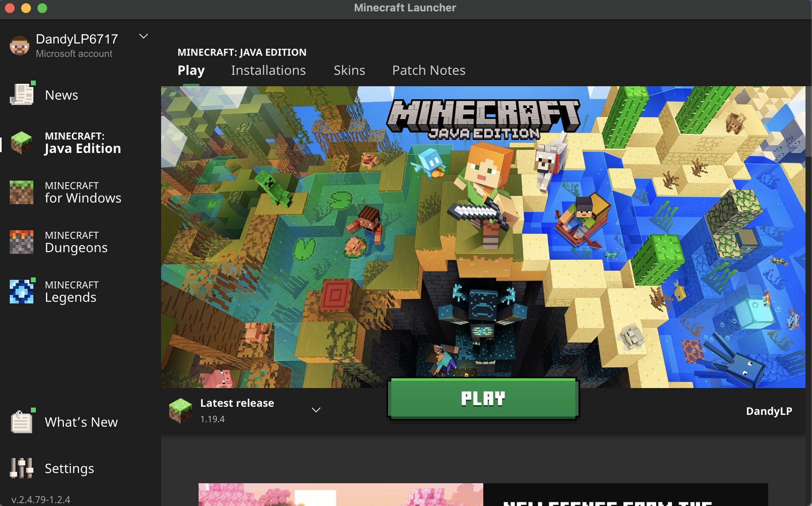
Task: Open Minecraft for Windows dirt block icon
Action: pyautogui.click(x=22, y=192)
